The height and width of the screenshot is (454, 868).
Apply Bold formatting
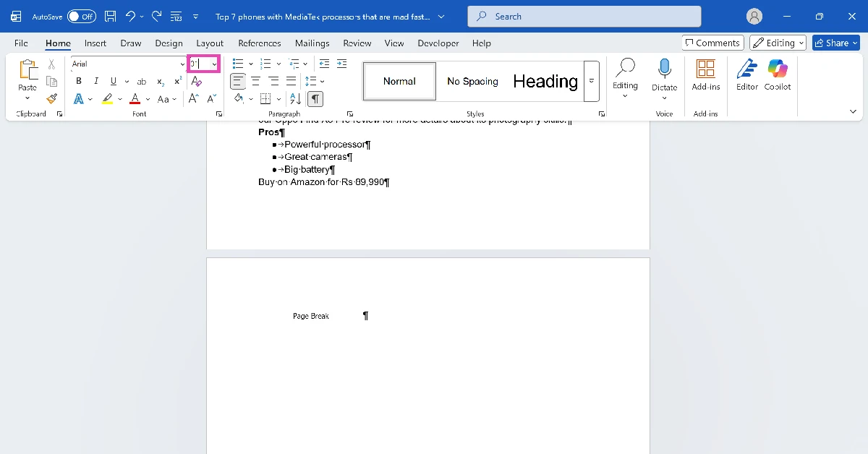coord(78,81)
